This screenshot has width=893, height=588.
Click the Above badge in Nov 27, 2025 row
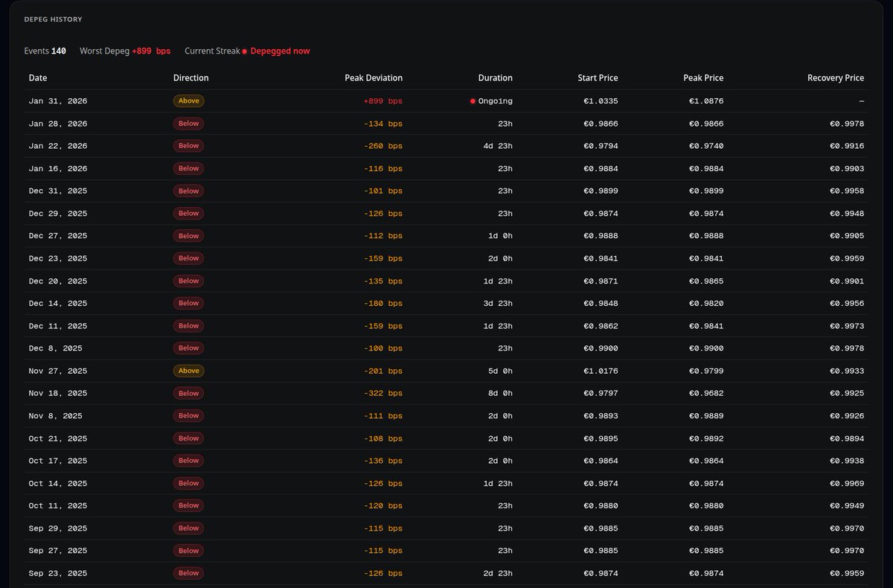188,371
